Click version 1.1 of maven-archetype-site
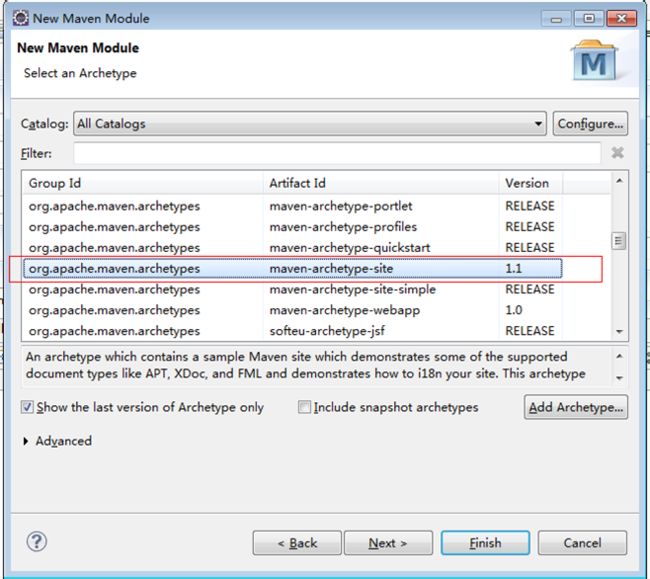 (x=513, y=269)
